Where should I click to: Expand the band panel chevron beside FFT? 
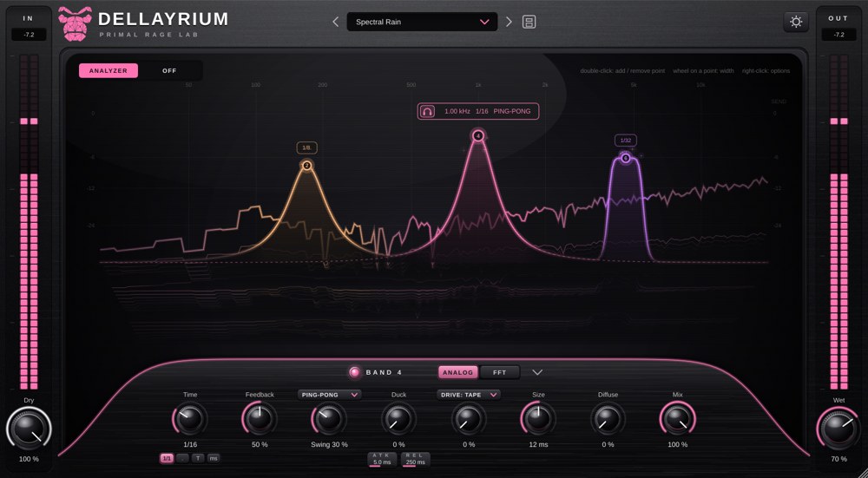537,372
